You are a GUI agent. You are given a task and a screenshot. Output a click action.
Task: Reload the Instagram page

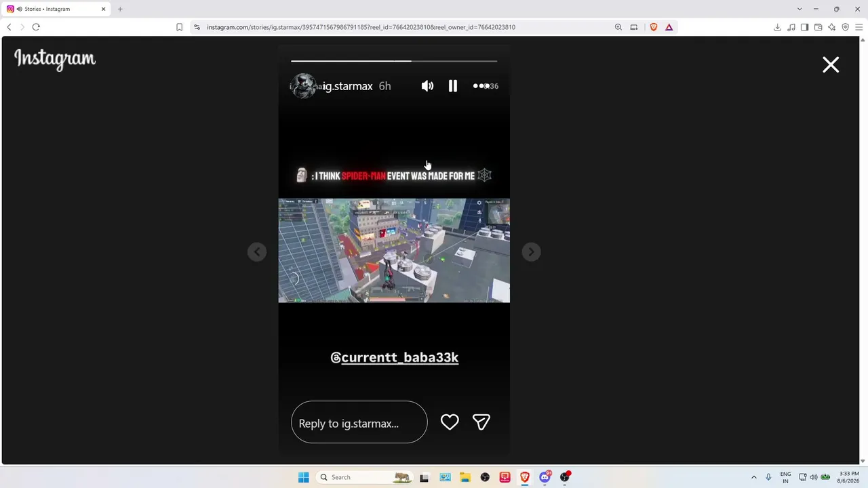(36, 27)
